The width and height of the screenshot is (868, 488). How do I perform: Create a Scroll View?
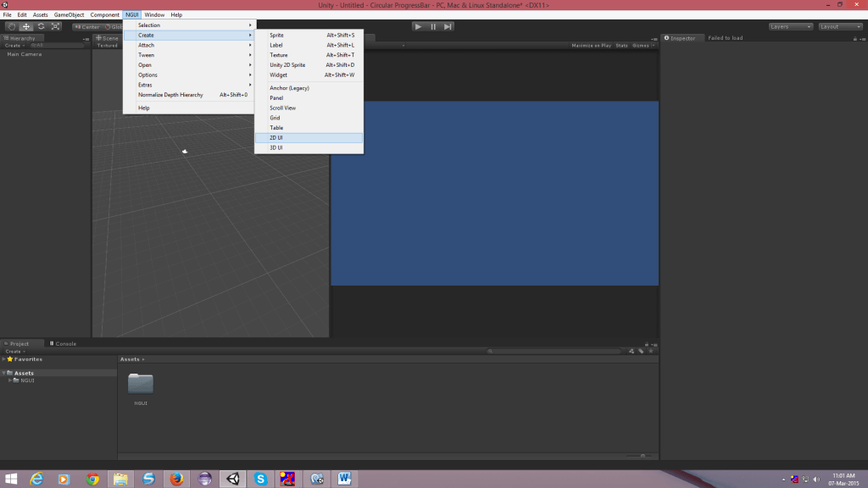coord(309,108)
